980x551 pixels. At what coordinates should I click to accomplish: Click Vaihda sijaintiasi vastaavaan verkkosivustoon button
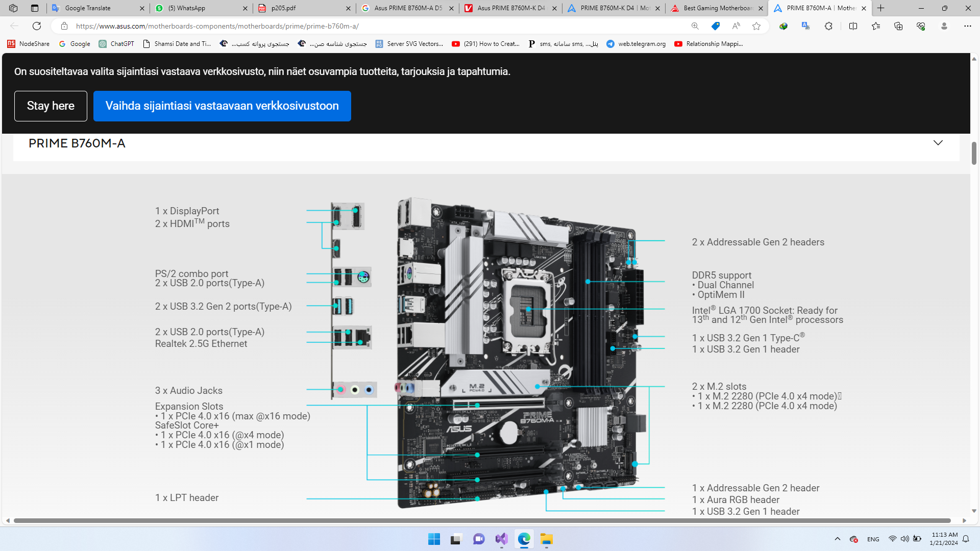click(222, 106)
